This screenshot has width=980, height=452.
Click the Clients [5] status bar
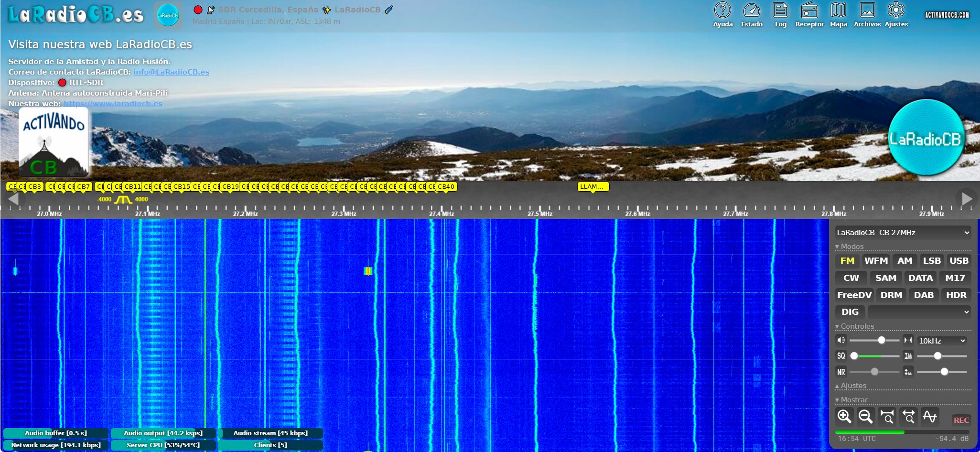coord(270,445)
